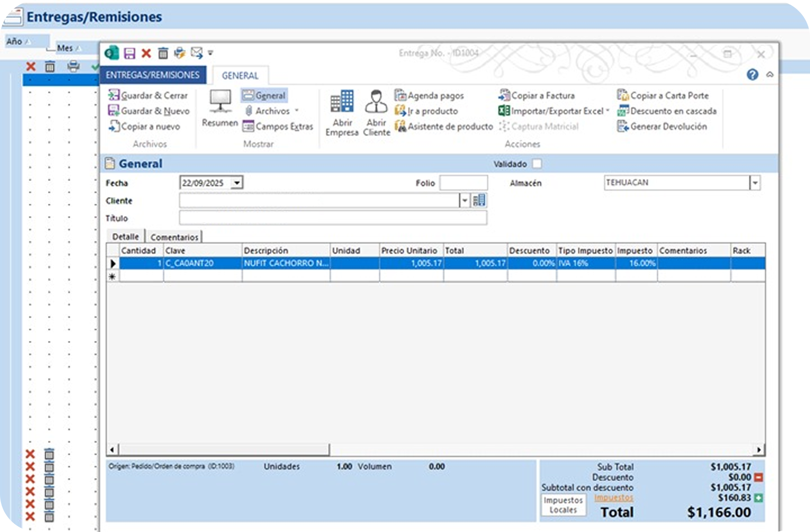The height and width of the screenshot is (532, 810).
Task: Click the print icon in quick access toolbar
Action: (x=180, y=53)
